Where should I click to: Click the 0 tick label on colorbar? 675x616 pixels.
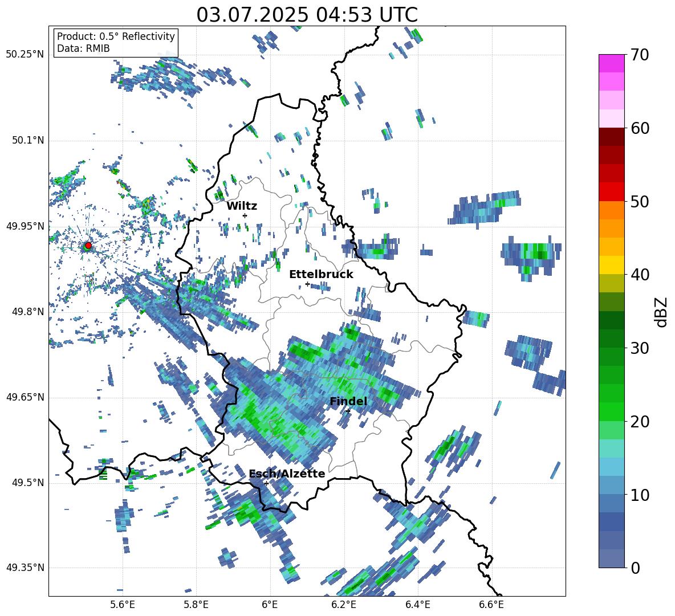coord(635,568)
